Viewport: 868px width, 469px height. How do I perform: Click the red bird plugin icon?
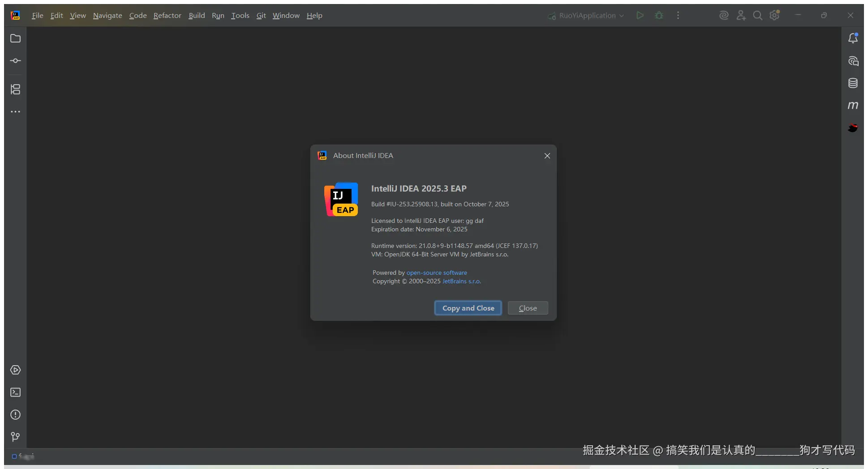[x=853, y=128]
